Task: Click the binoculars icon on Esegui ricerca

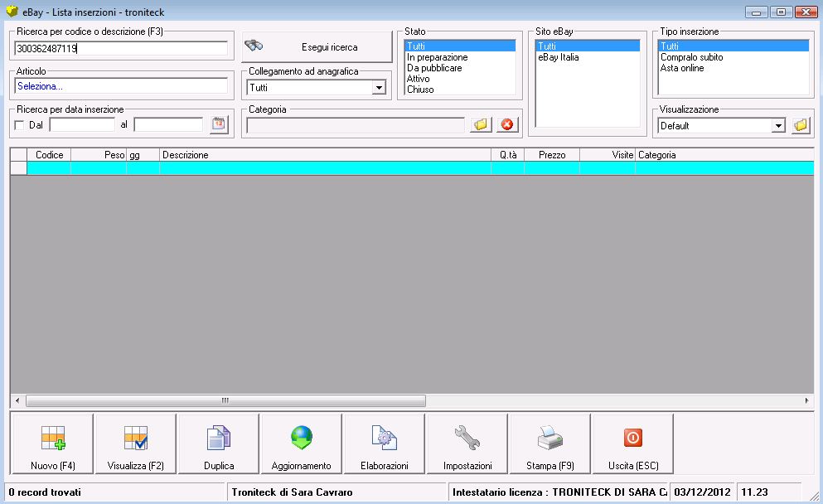Action: pos(254,46)
